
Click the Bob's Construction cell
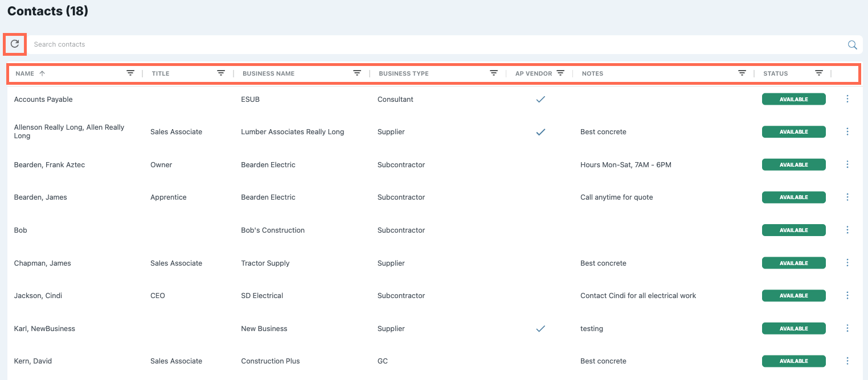point(273,230)
